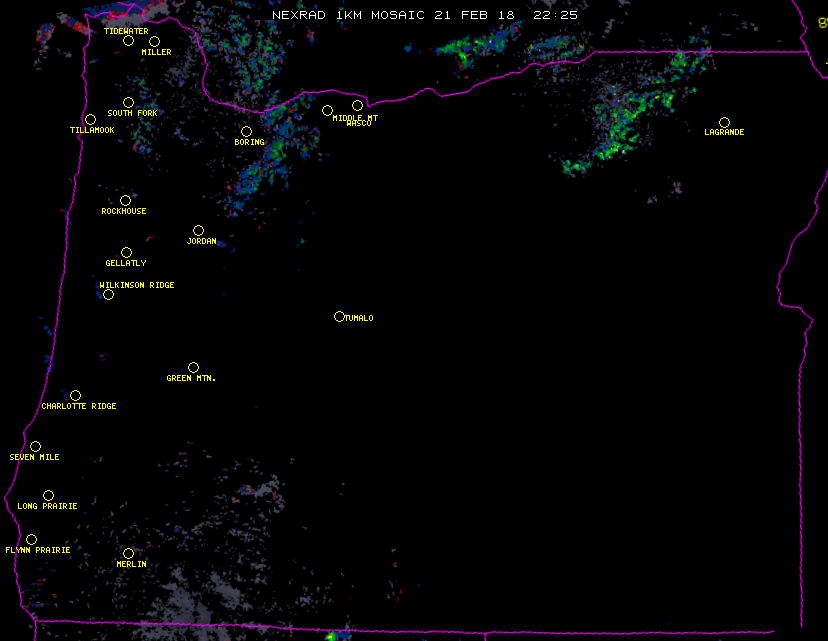
Task: Click the Charlotte Ridge station marker
Action: coord(75,395)
